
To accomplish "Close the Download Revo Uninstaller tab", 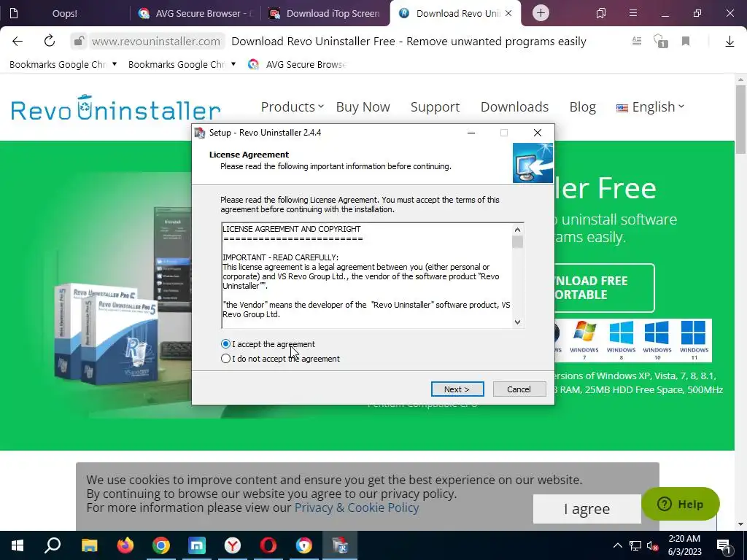I will (508, 13).
